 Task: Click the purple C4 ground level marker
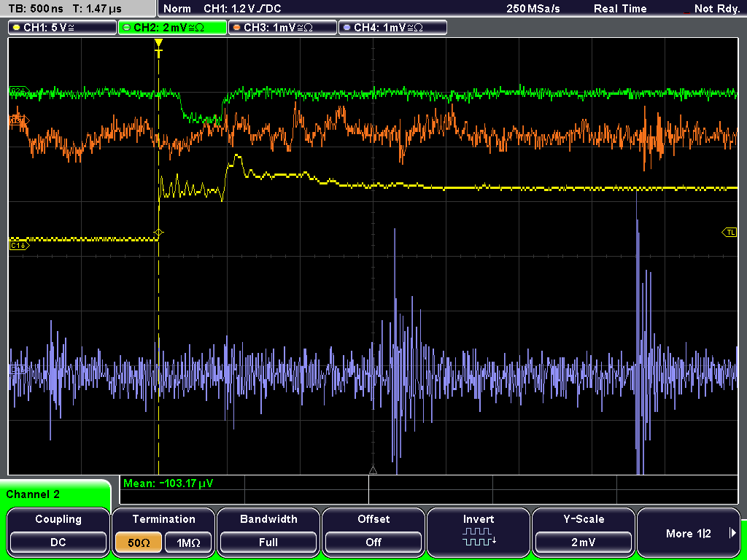19,368
